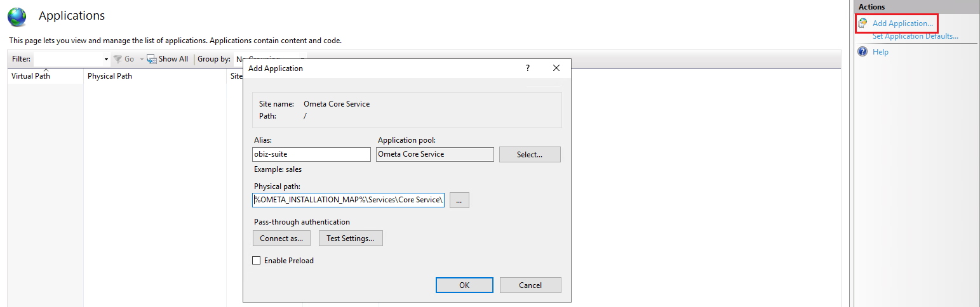Viewport: 980px width, 307px height.
Task: Close the Add Application dialog
Action: pos(556,68)
